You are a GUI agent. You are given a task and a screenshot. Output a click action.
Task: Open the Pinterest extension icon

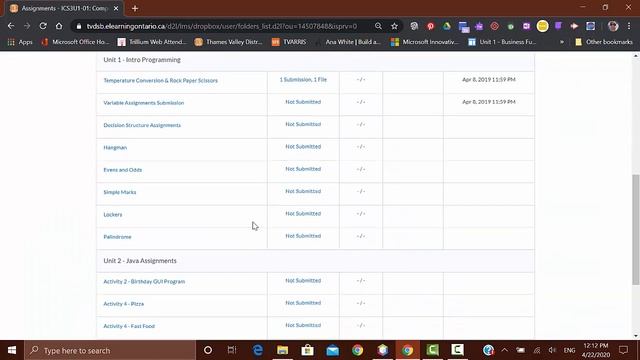click(430, 26)
